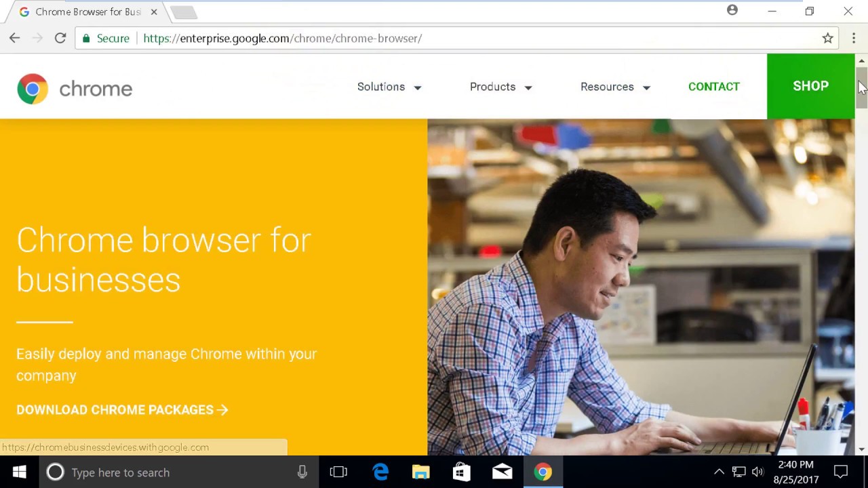
Task: Click the browser back arrow
Action: (15, 39)
